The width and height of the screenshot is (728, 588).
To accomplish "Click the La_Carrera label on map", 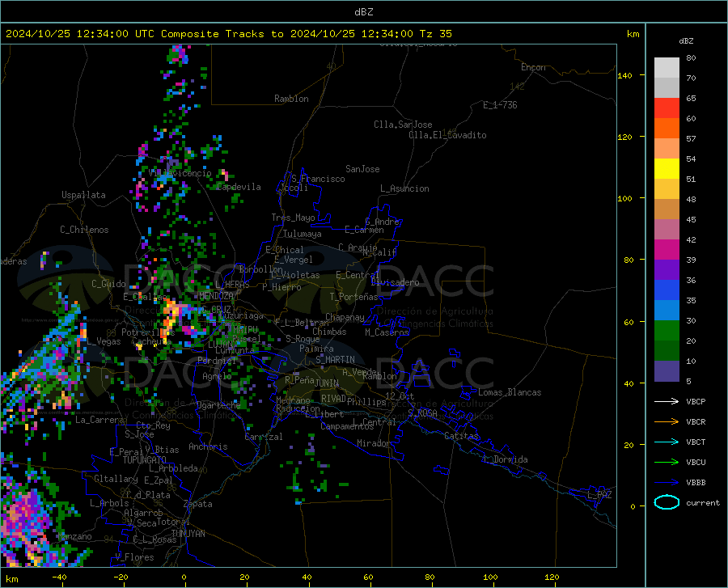I will [x=99, y=420].
